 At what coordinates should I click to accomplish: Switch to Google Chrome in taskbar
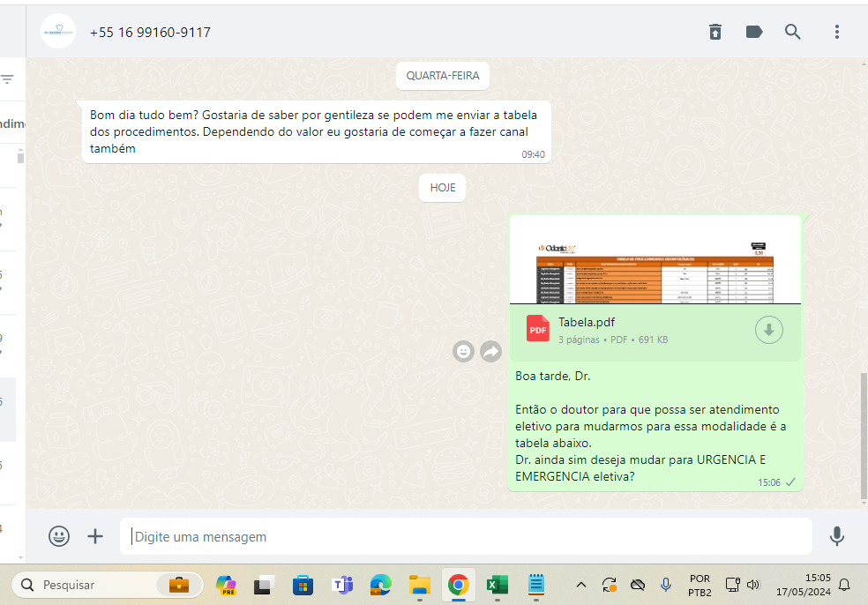coord(459,585)
